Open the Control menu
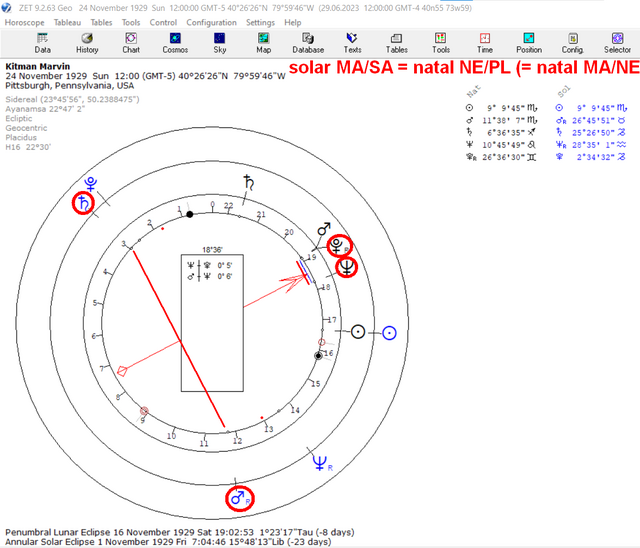Screen dimensions: 640x548 (x=163, y=22)
